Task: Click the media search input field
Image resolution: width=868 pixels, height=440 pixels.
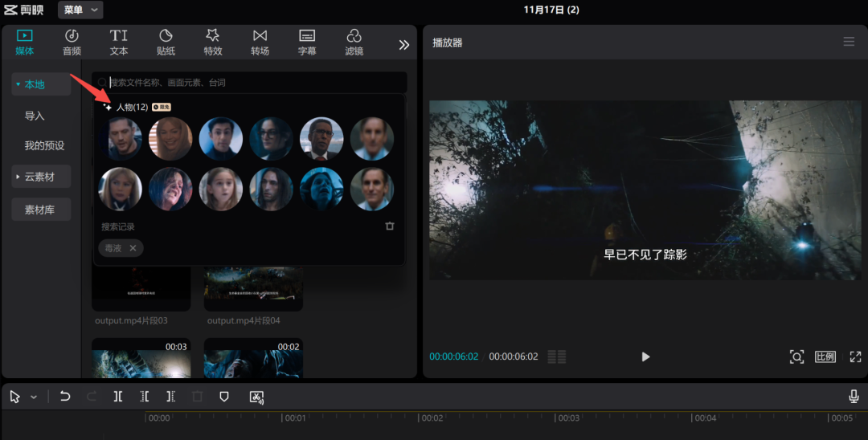Action: pyautogui.click(x=253, y=83)
